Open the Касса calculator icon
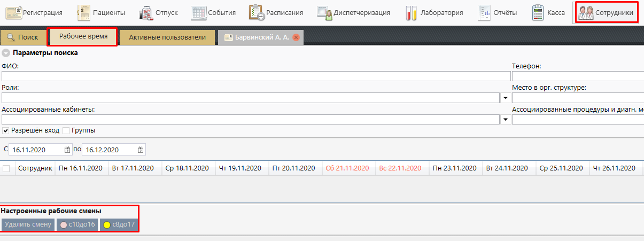 pos(538,13)
